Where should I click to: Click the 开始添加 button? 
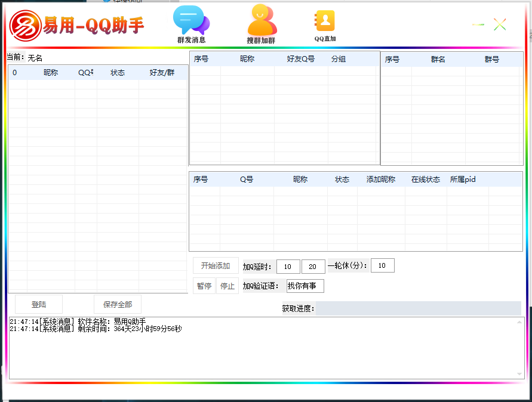[216, 266]
